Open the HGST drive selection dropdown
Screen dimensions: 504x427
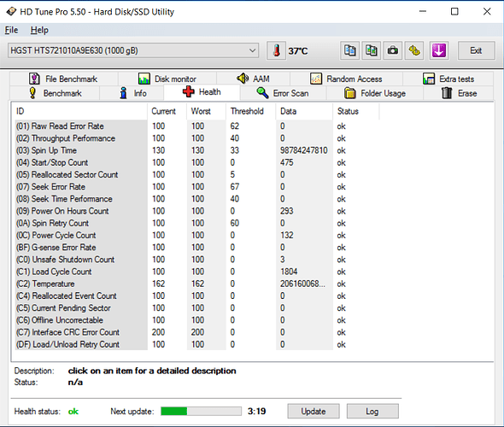(x=133, y=50)
